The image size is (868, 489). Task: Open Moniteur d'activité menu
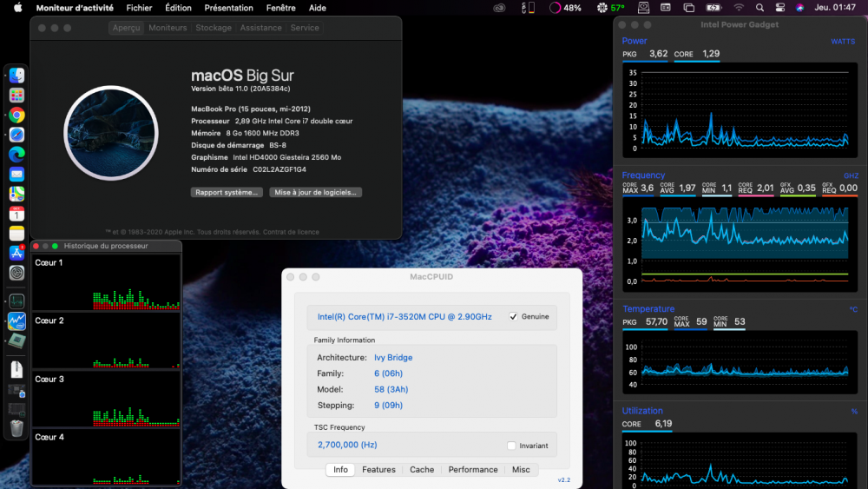[75, 8]
